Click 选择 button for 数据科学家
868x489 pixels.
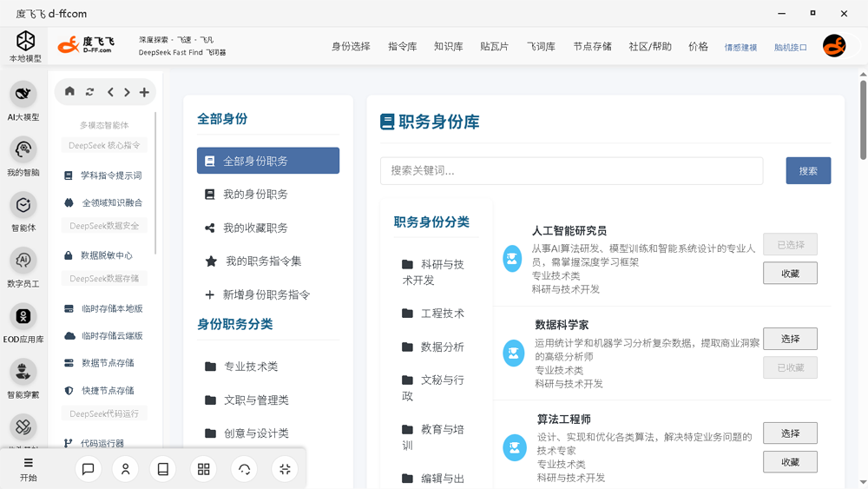(790, 339)
